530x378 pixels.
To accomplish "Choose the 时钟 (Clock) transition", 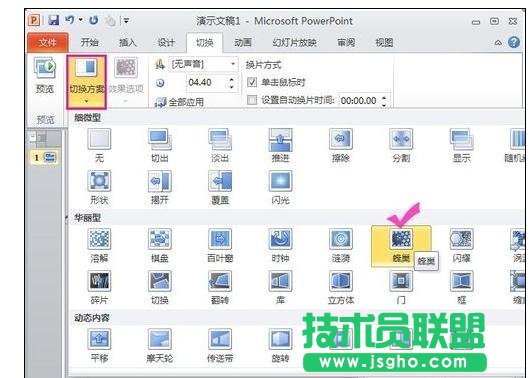I will click(280, 246).
